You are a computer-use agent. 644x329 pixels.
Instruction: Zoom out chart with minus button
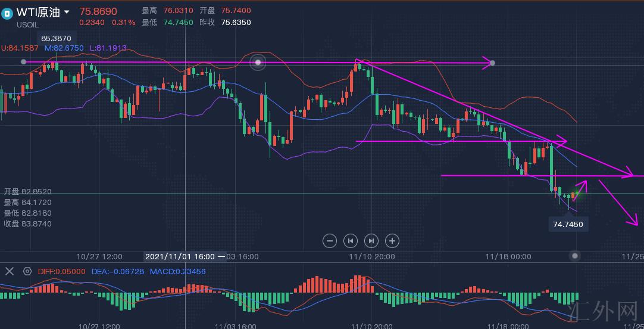click(330, 241)
